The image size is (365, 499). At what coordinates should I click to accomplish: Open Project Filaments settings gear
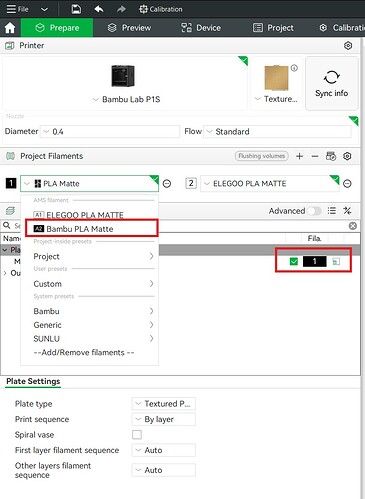click(347, 156)
